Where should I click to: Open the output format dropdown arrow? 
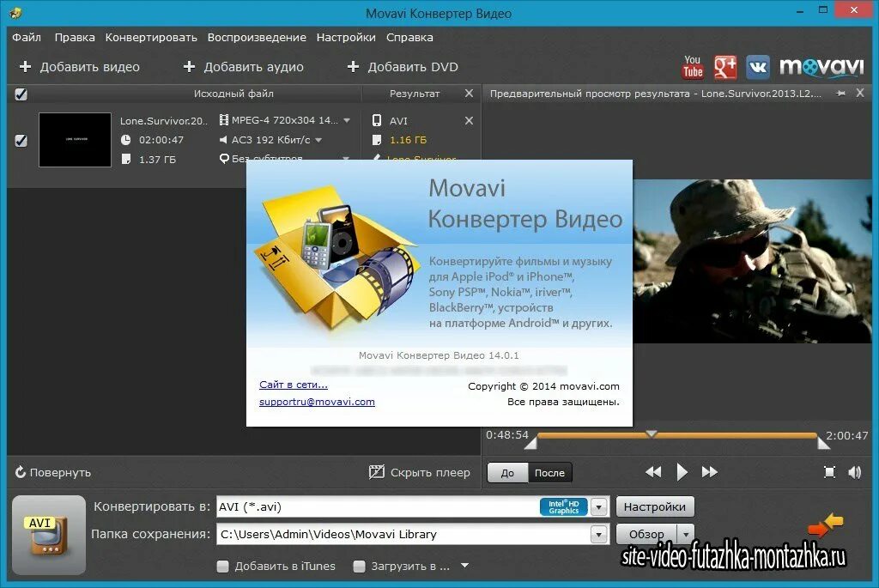pos(598,506)
